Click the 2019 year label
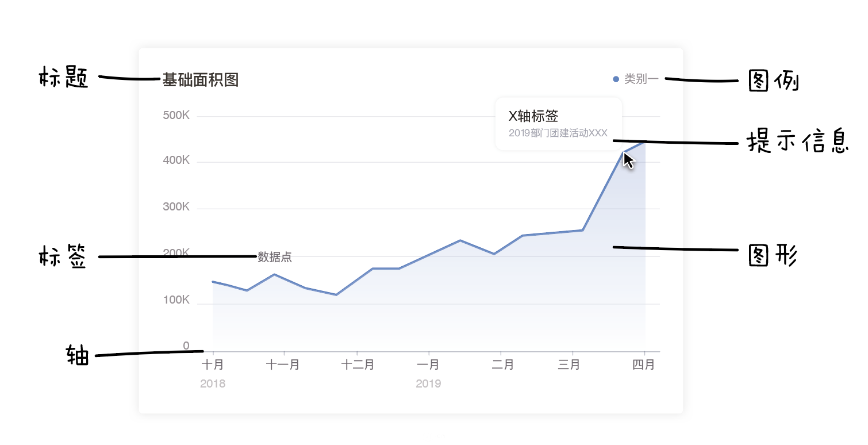The image size is (868, 445). tap(428, 383)
